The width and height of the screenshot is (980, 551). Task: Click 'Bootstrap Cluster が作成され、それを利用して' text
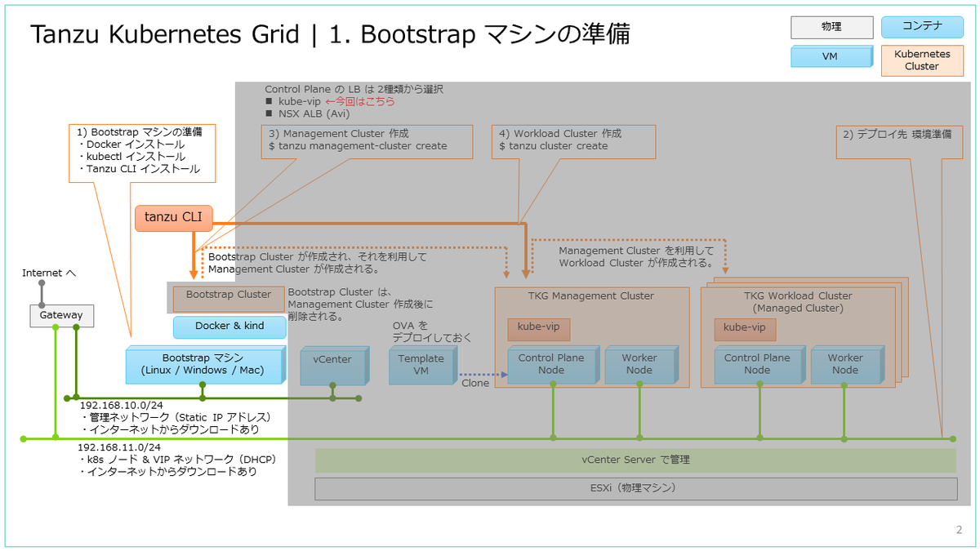[x=318, y=256]
